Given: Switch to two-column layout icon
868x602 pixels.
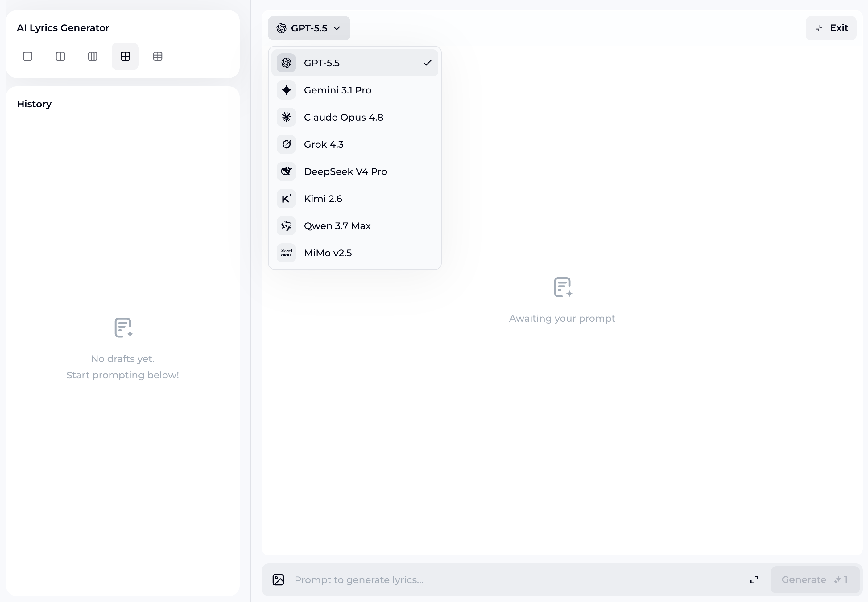Looking at the screenshot, I should [x=60, y=56].
